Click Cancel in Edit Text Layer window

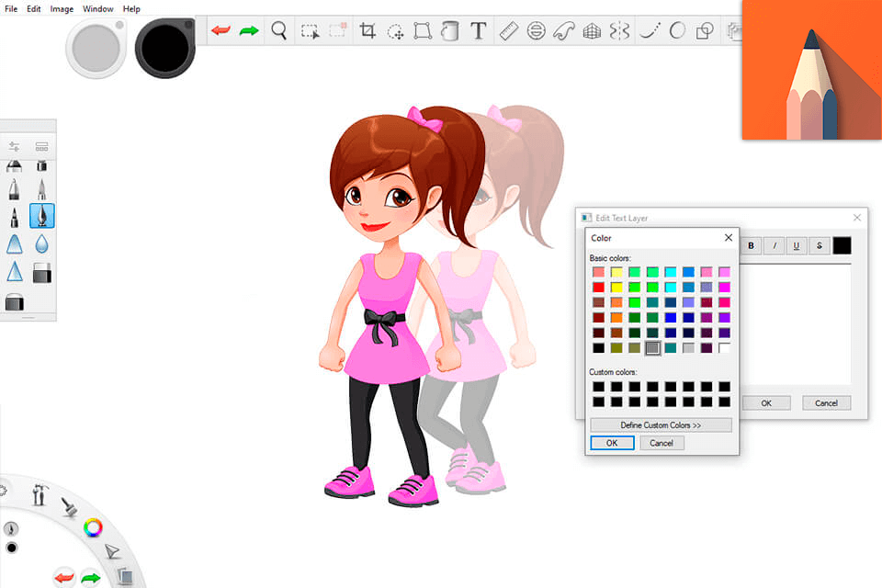(x=826, y=403)
